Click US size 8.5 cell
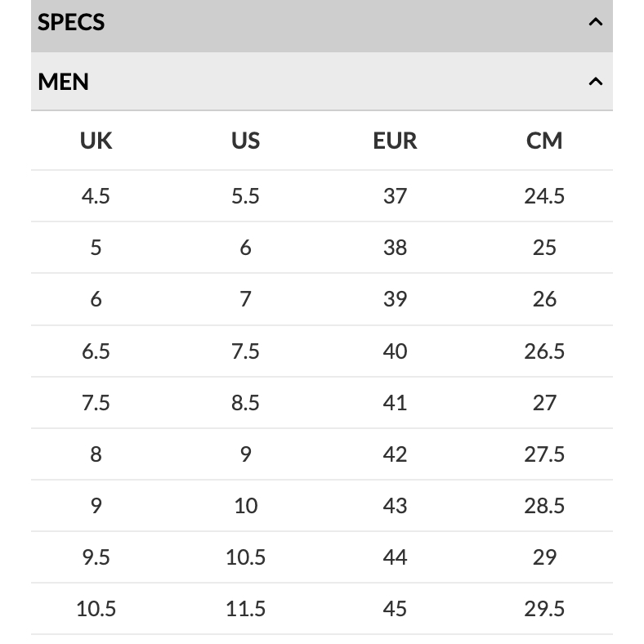Screen dimensions: 644x644 point(245,403)
